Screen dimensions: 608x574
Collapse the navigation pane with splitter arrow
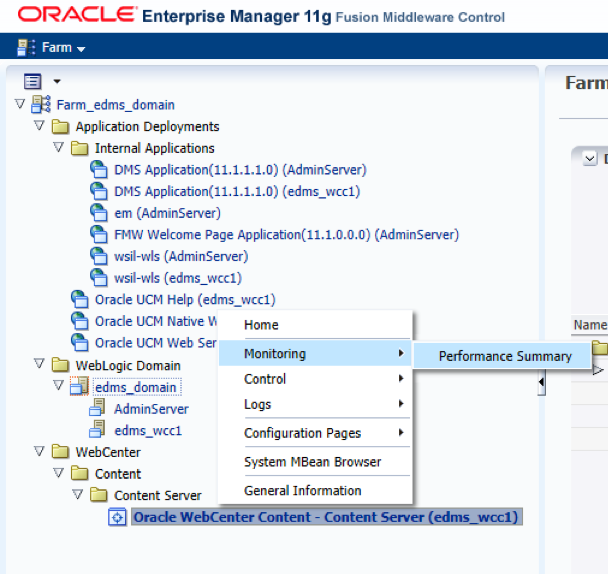click(542, 382)
